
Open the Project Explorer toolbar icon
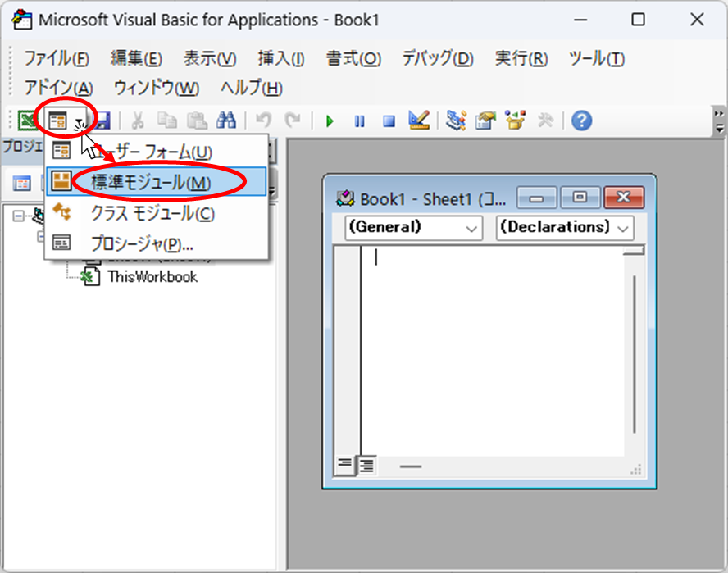point(456,121)
